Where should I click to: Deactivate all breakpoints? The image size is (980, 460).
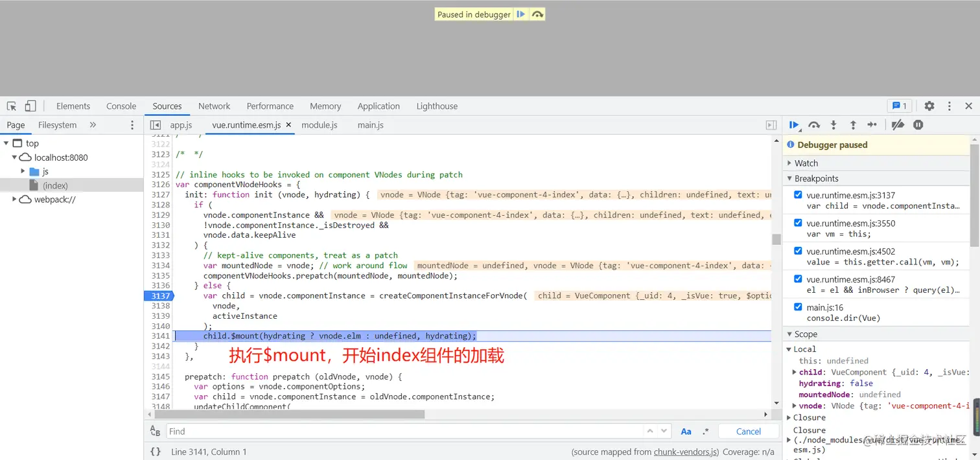click(898, 125)
